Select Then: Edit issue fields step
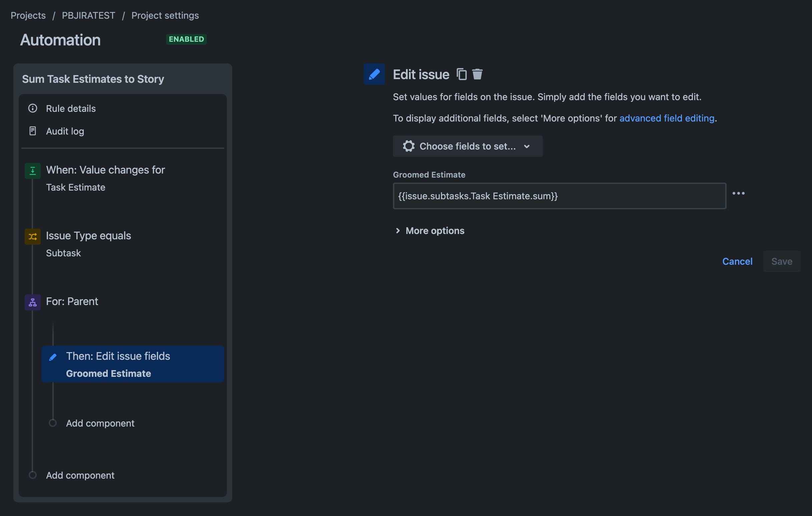The width and height of the screenshot is (812, 516). 132,364
